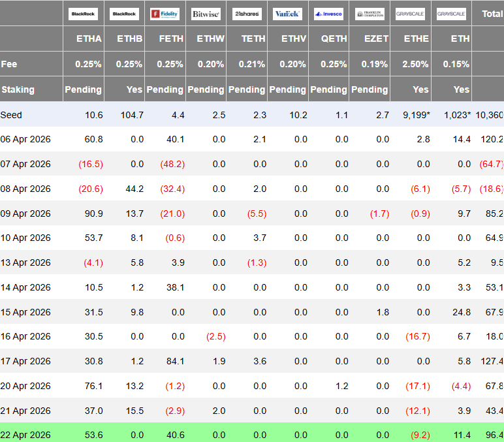Select the 10 Apr 2026 date row

[252, 238]
